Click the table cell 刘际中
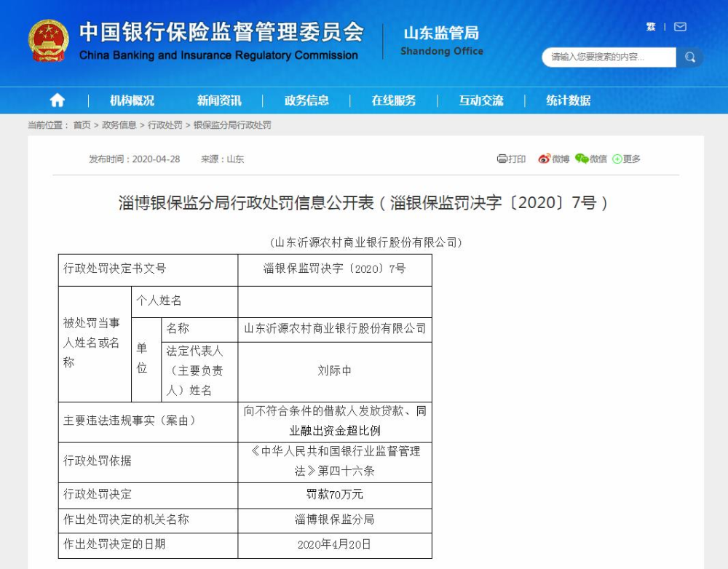 [335, 371]
